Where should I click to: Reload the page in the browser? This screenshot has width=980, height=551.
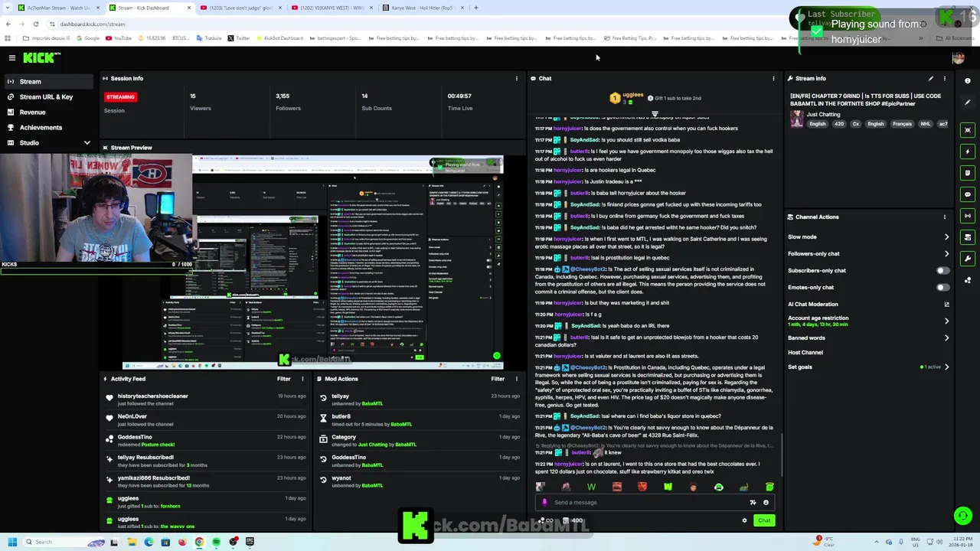[35, 24]
